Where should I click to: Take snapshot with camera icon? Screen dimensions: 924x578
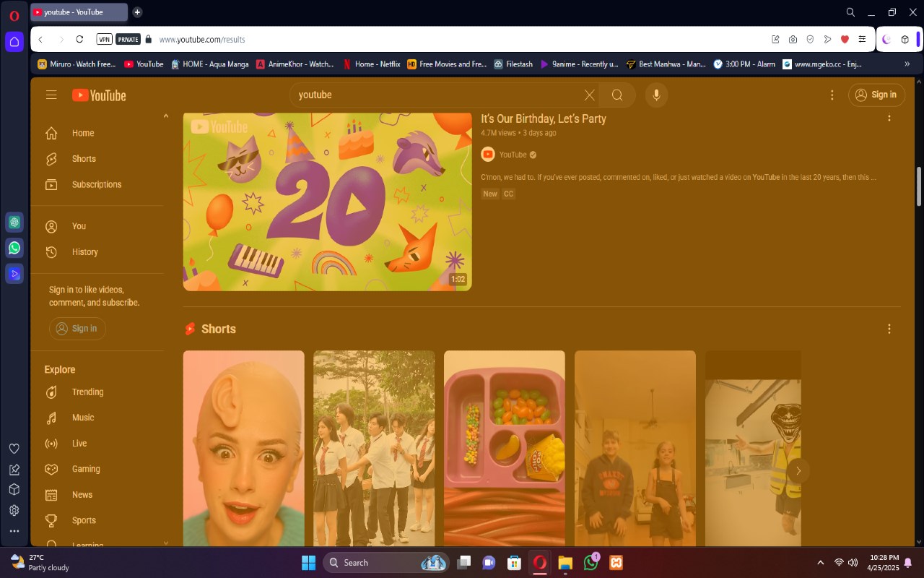click(793, 40)
